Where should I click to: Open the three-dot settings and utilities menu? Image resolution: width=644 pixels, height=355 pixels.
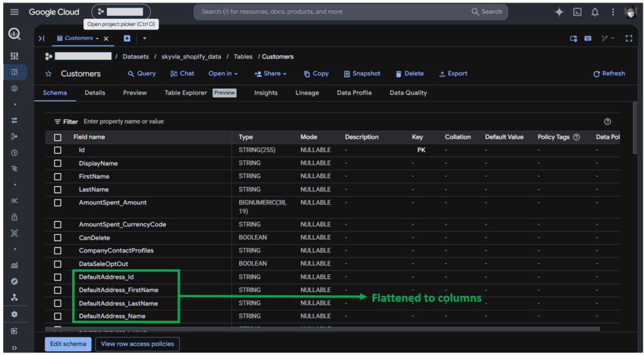click(613, 12)
